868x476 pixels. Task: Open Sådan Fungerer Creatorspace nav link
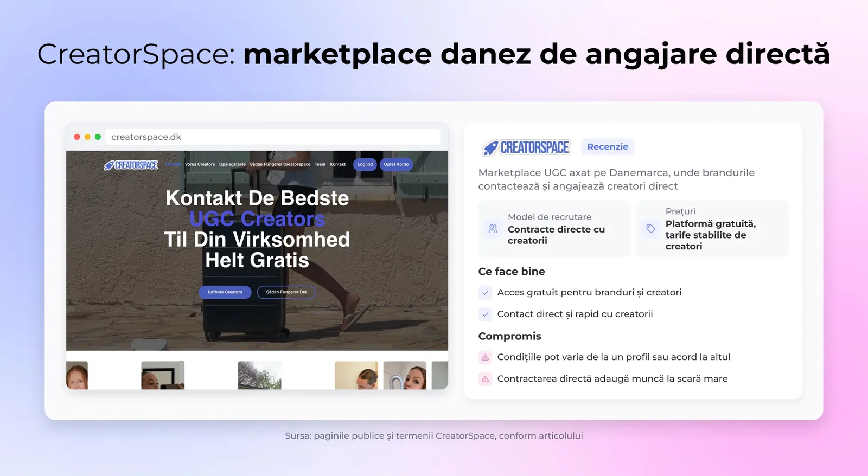pos(280,164)
